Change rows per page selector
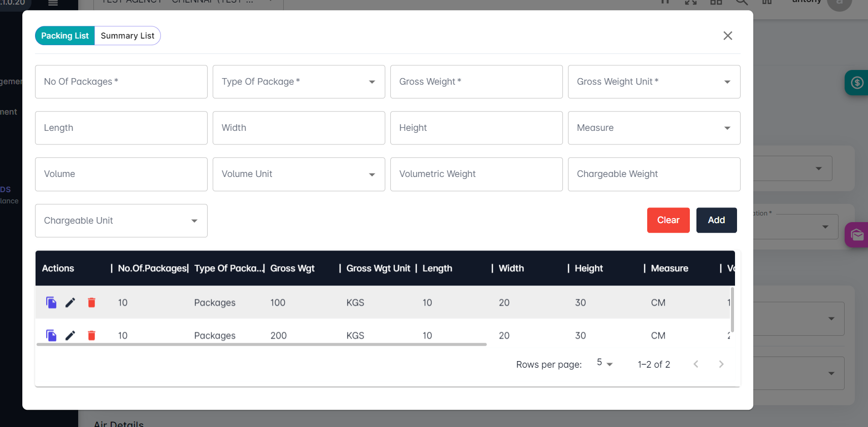This screenshot has height=427, width=868. (x=605, y=363)
